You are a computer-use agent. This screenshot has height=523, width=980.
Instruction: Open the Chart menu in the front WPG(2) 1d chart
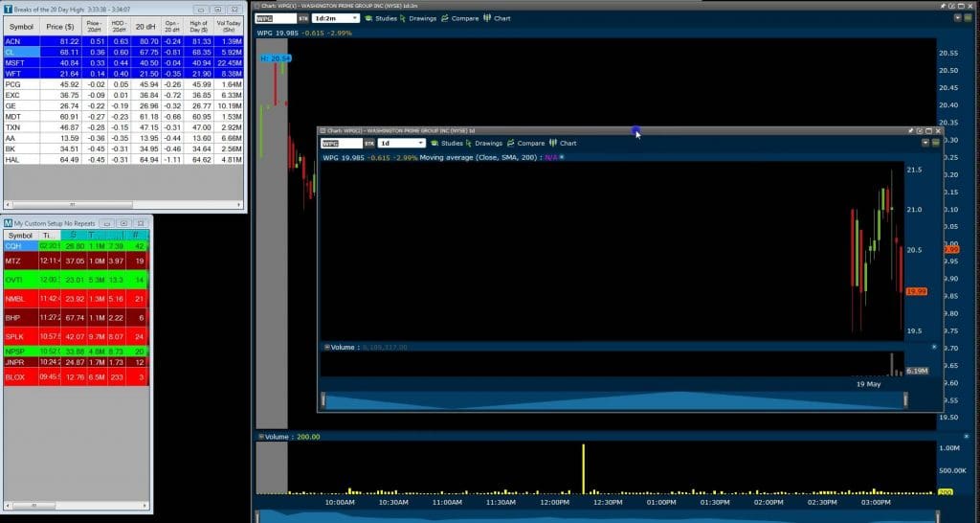coord(563,144)
